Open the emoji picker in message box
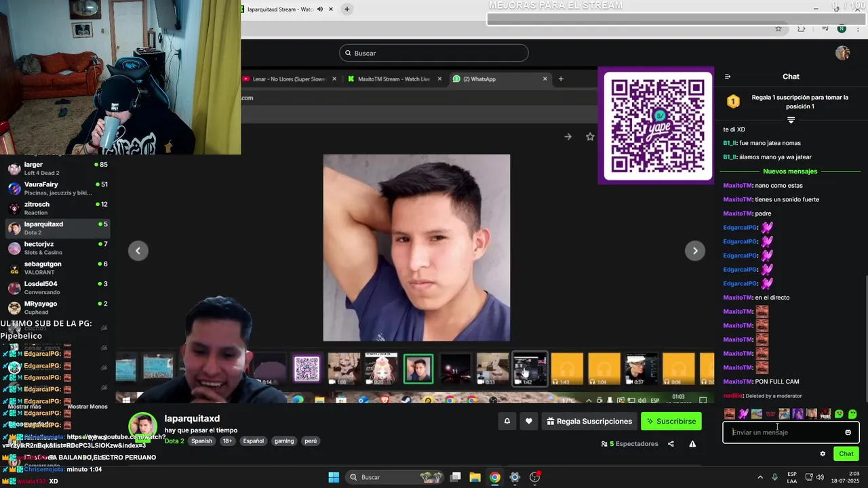Viewport: 868px width, 488px height. coord(848,432)
